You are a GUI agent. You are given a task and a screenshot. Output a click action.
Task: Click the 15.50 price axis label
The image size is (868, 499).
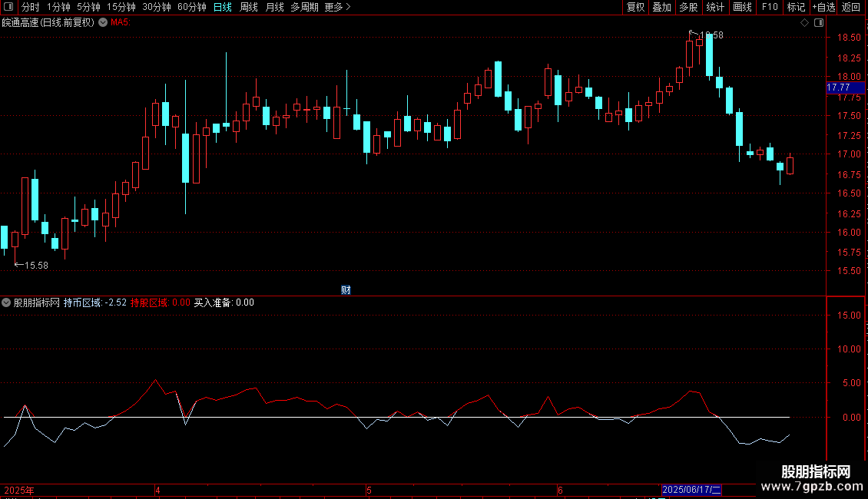(x=849, y=271)
